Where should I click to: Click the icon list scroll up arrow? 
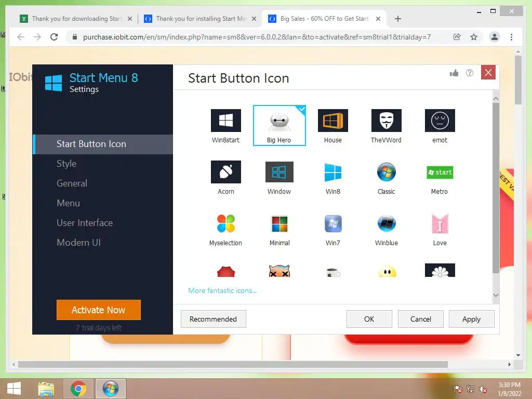(496, 99)
